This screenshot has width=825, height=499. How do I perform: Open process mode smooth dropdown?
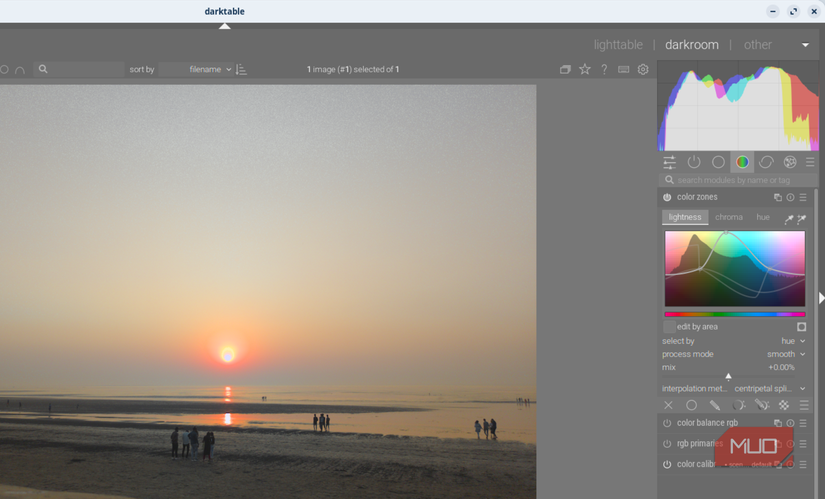pyautogui.click(x=734, y=354)
